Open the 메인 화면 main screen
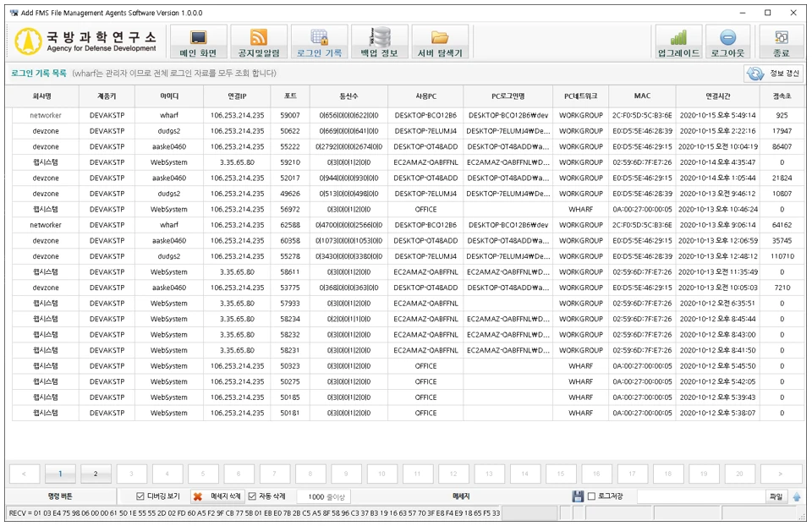 [x=198, y=41]
